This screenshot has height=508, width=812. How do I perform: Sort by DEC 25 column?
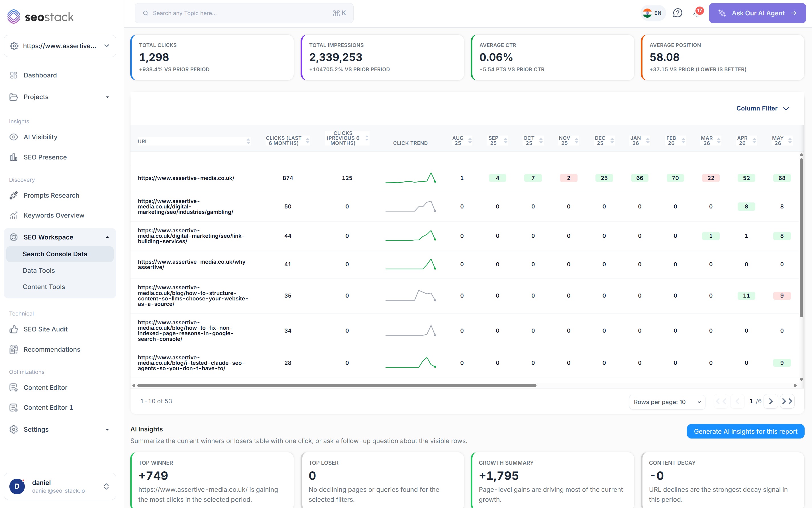612,141
